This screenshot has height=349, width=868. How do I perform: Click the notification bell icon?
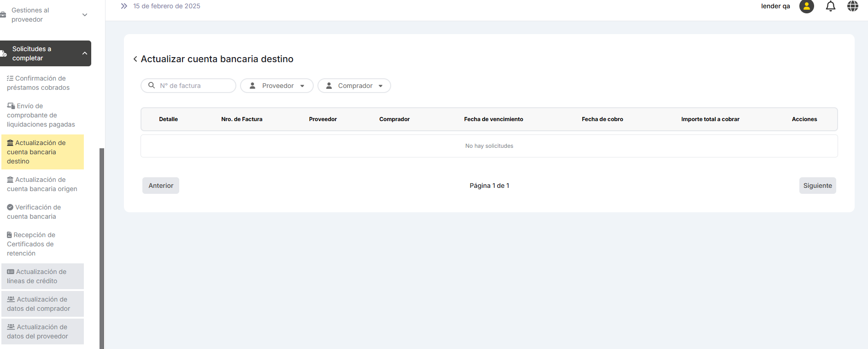point(830,6)
